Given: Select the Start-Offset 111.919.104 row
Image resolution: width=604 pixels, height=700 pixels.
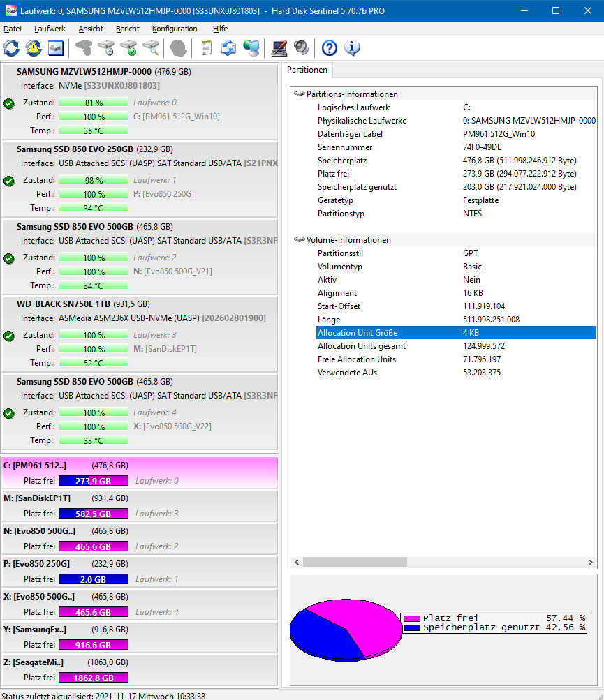Looking at the screenshot, I should [456, 306].
